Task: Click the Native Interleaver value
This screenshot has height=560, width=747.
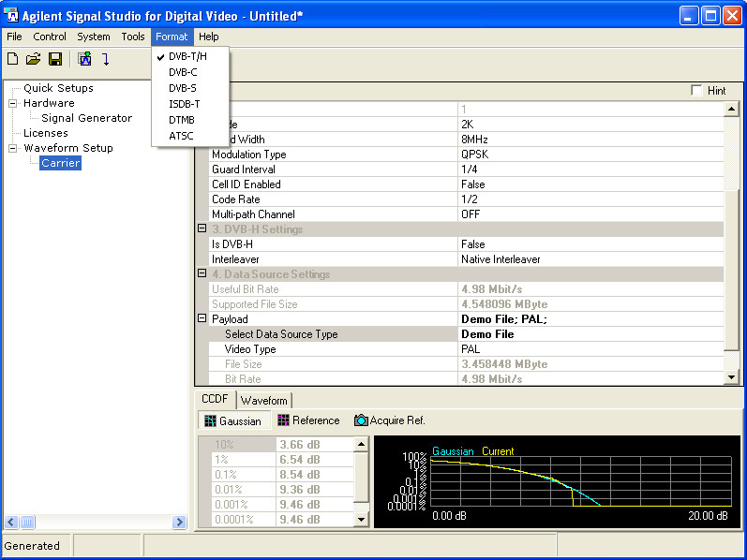Action: pyautogui.click(x=590, y=259)
